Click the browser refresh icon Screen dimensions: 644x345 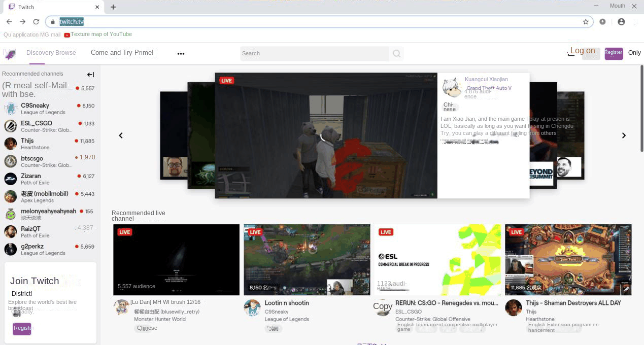pyautogui.click(x=36, y=22)
